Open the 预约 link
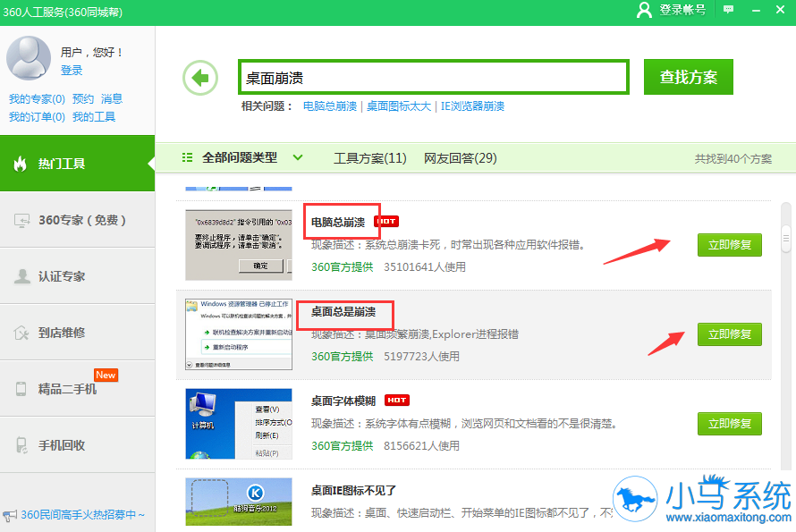The width and height of the screenshot is (796, 532). 83,99
